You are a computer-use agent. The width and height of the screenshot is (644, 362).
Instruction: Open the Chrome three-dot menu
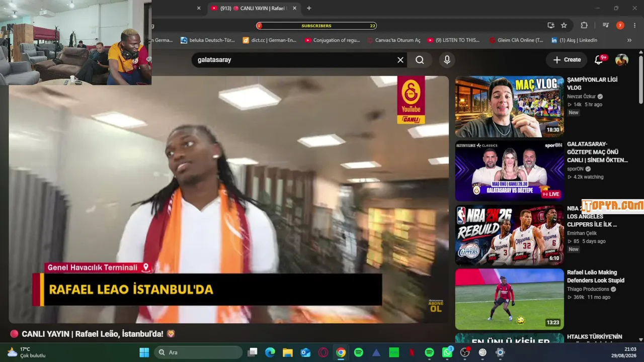635,26
